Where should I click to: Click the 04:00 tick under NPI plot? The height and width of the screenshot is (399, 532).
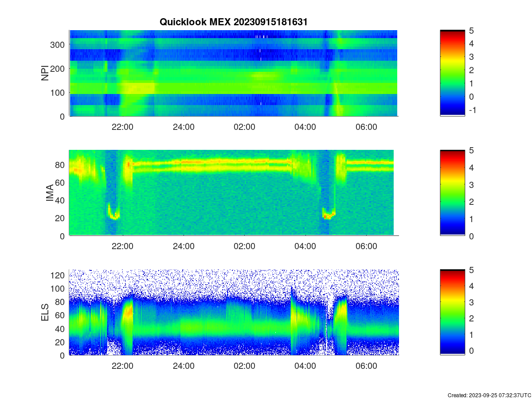point(305,127)
